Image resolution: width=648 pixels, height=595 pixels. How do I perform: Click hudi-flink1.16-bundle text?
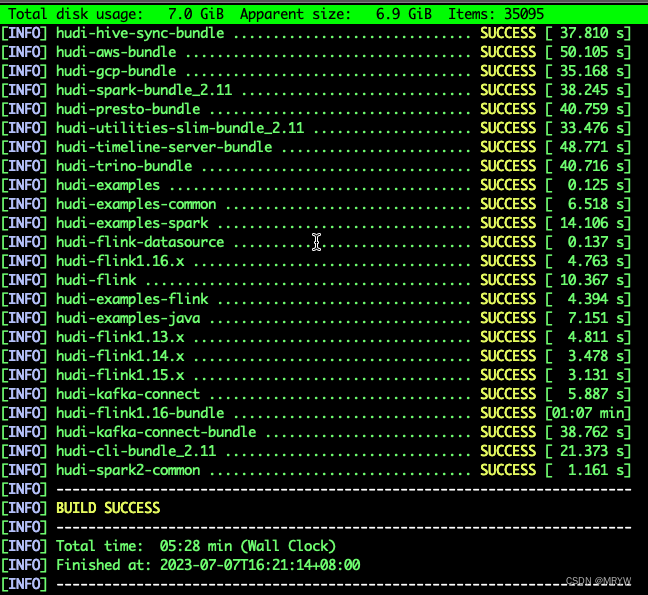pyautogui.click(x=140, y=414)
